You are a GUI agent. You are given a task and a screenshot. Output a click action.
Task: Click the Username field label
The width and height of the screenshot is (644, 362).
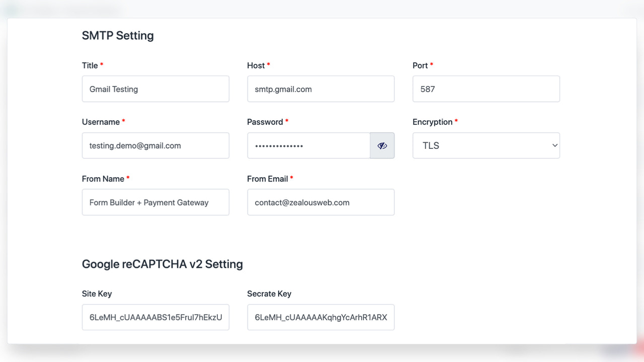click(100, 121)
